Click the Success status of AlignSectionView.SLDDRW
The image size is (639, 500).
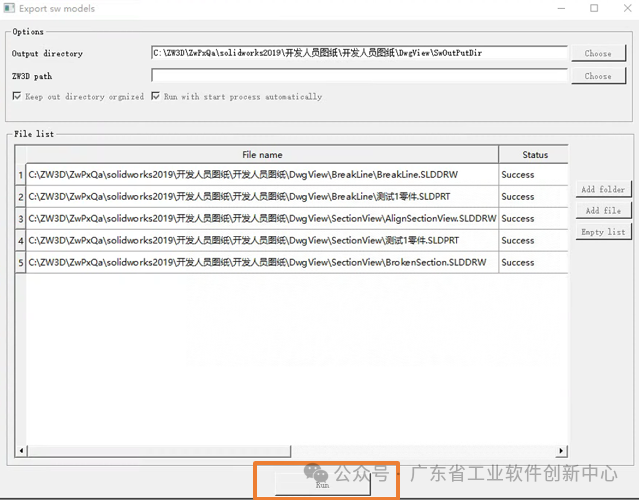click(533, 219)
